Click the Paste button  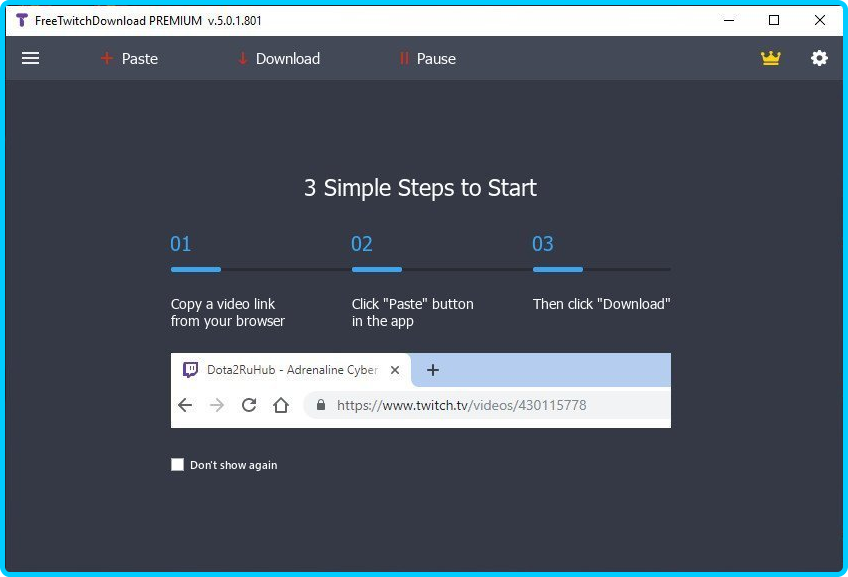click(x=129, y=58)
